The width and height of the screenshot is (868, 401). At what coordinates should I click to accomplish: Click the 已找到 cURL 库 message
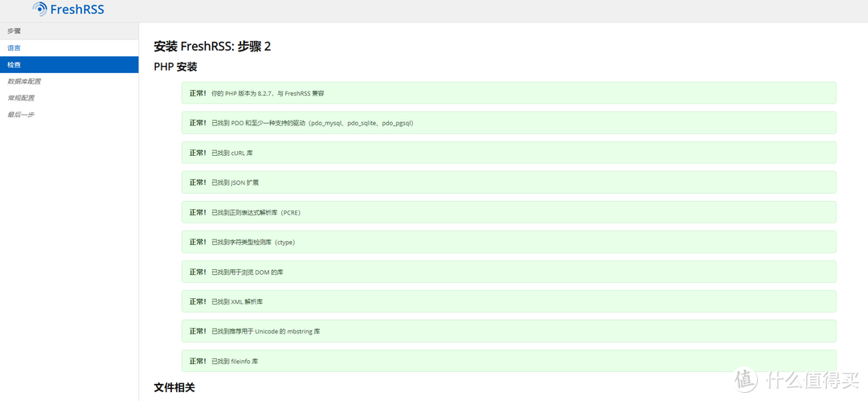[509, 153]
